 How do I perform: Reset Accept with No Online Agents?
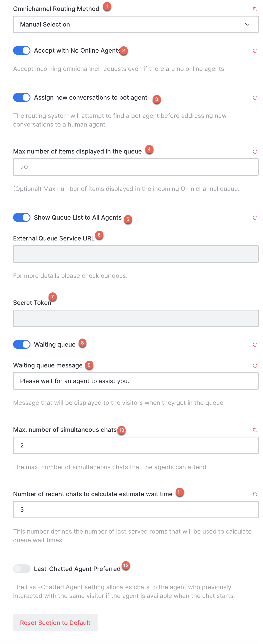click(x=255, y=51)
